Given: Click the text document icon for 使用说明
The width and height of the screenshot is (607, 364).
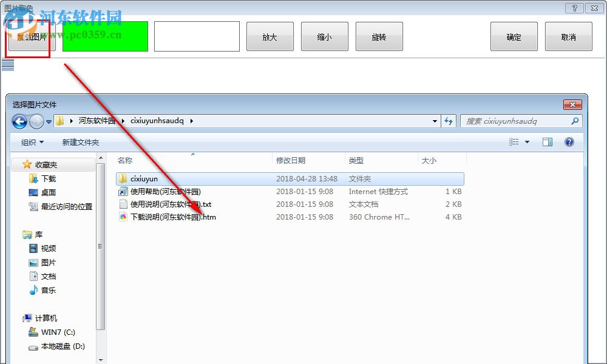Looking at the screenshot, I should coord(123,204).
